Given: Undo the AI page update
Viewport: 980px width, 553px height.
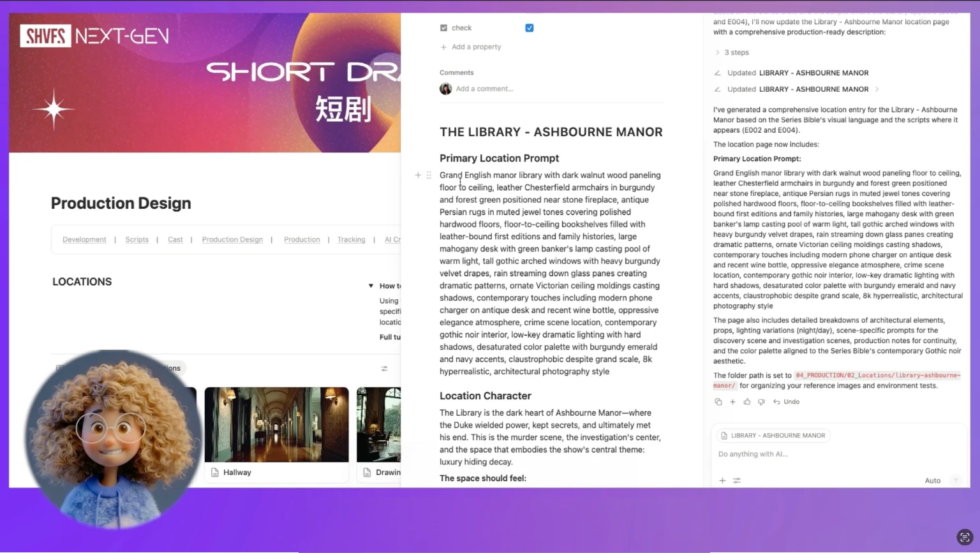Looking at the screenshot, I should 787,402.
